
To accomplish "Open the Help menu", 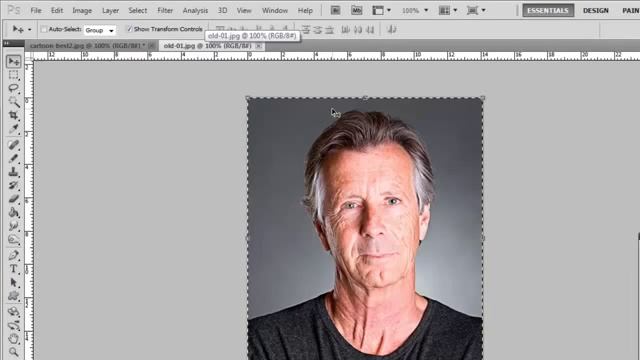I will tap(305, 11).
